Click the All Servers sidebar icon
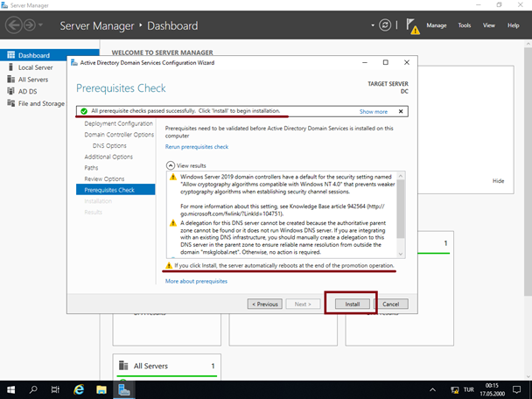This screenshot has height=399, width=532. 10,79
